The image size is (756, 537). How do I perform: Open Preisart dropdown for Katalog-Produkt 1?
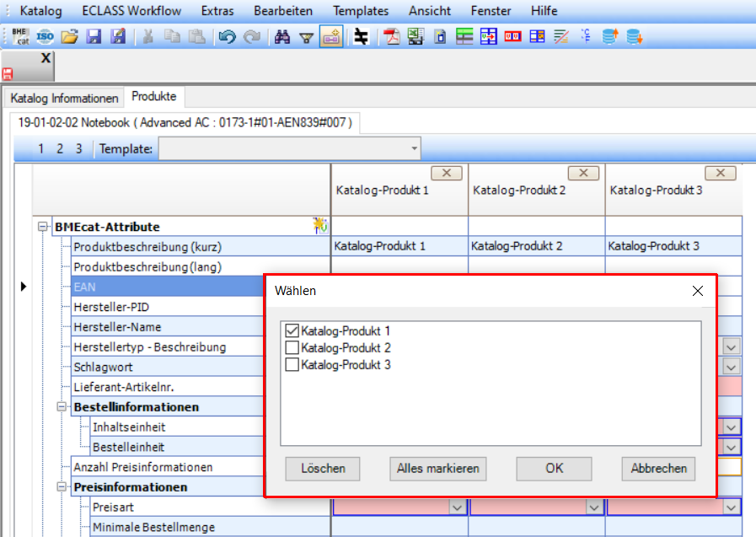458,507
